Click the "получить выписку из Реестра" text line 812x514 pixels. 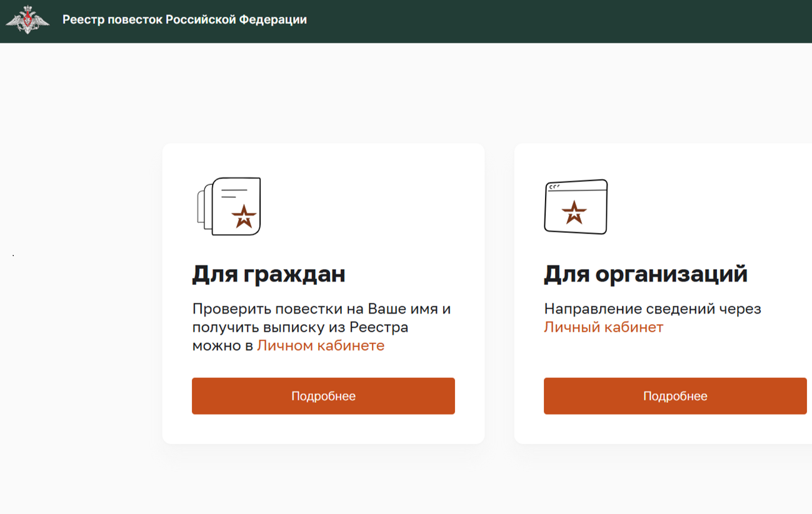(x=300, y=327)
